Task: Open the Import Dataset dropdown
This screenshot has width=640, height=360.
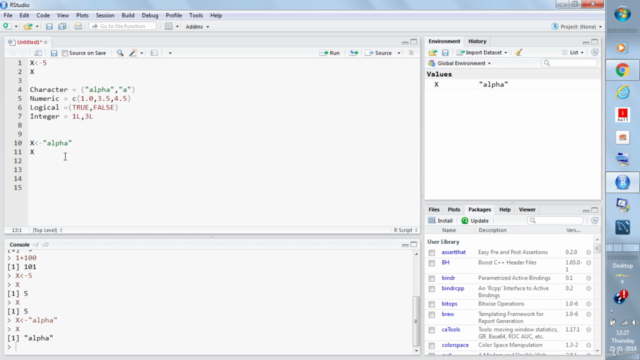Action: (x=482, y=52)
